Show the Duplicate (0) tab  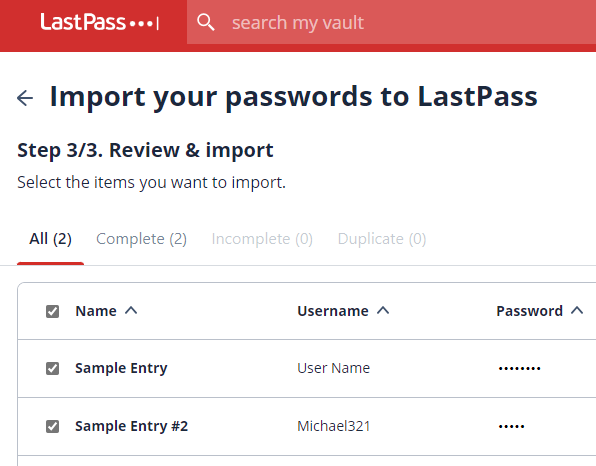coord(382,239)
